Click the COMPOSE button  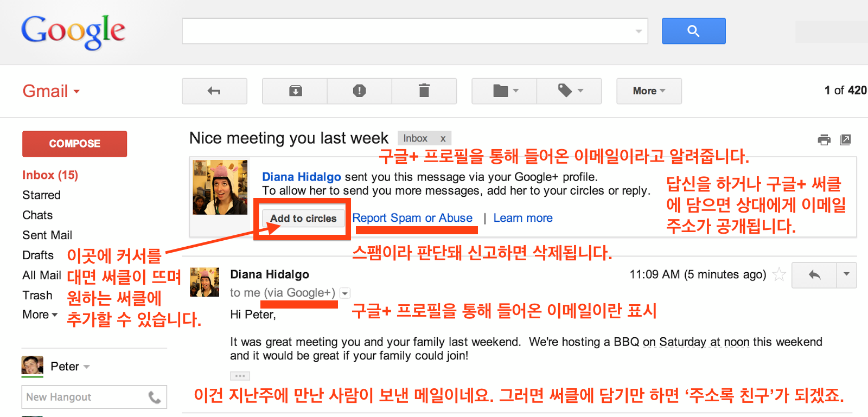coord(75,144)
